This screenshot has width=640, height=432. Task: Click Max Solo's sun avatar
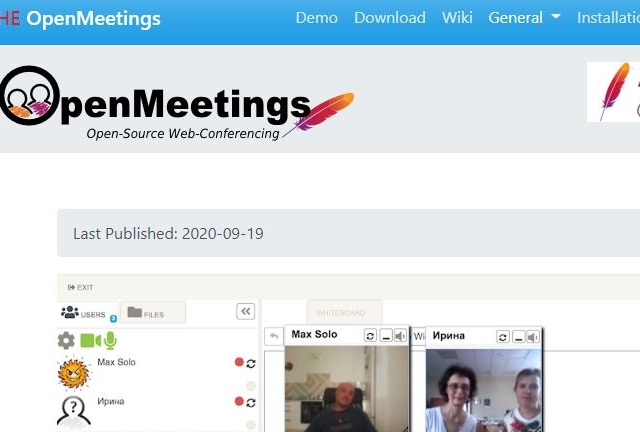pyautogui.click(x=73, y=373)
